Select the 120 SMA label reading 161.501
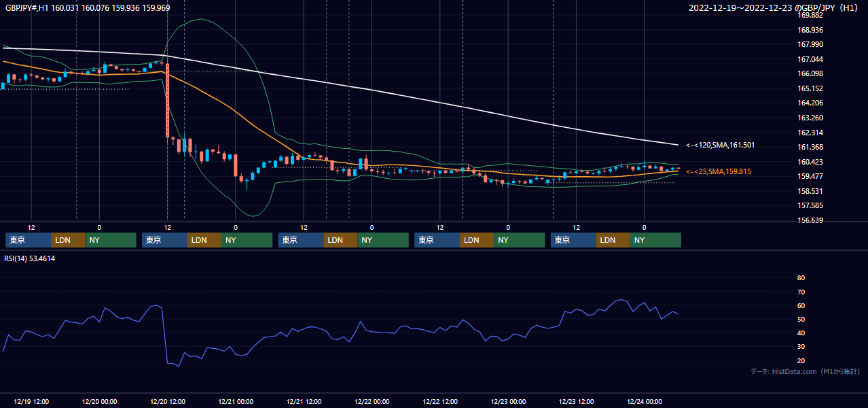The height and width of the screenshot is (408, 868). coord(720,145)
